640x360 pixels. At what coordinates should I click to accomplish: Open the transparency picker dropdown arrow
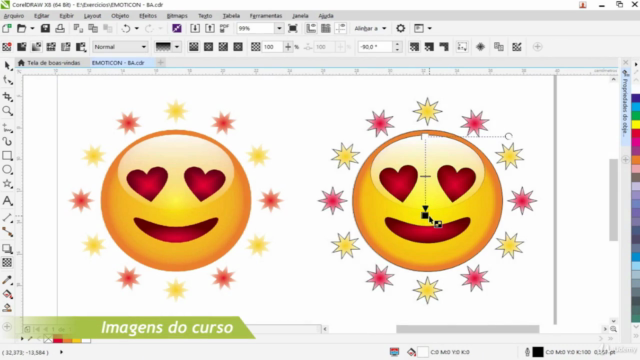tap(177, 47)
